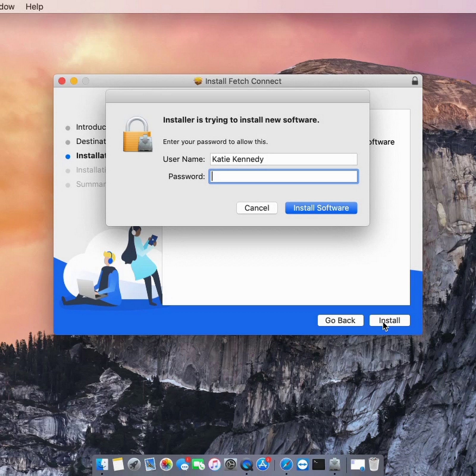Click the lock icon in installer title bar
The width and height of the screenshot is (476, 476).
click(415, 81)
